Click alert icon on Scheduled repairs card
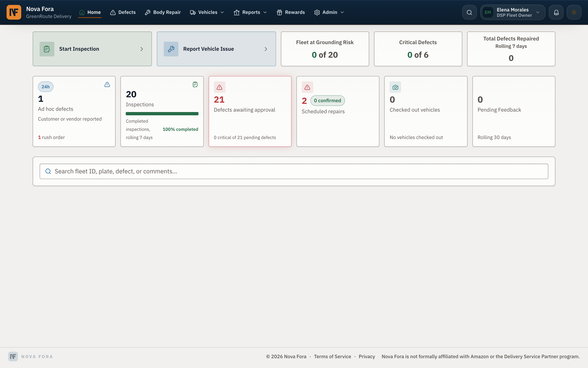The height and width of the screenshot is (368, 588). pos(307,87)
